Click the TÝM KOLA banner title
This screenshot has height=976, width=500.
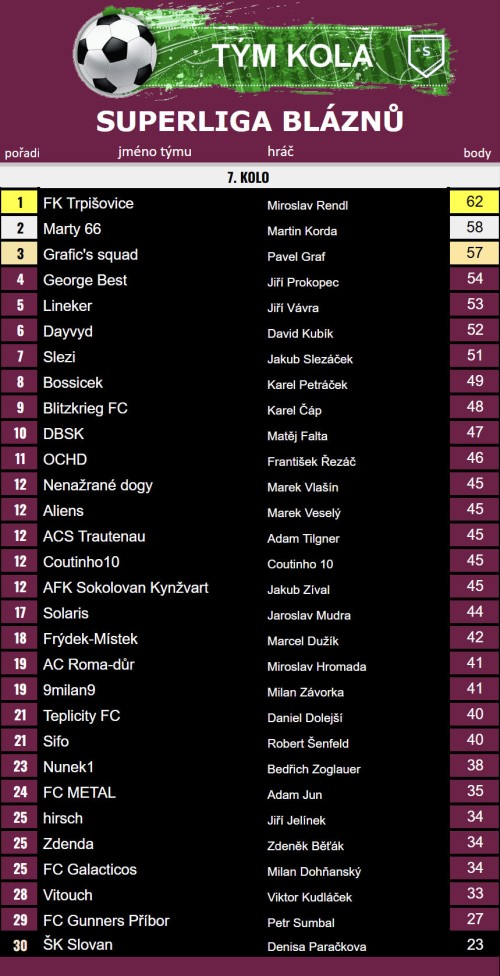(293, 55)
